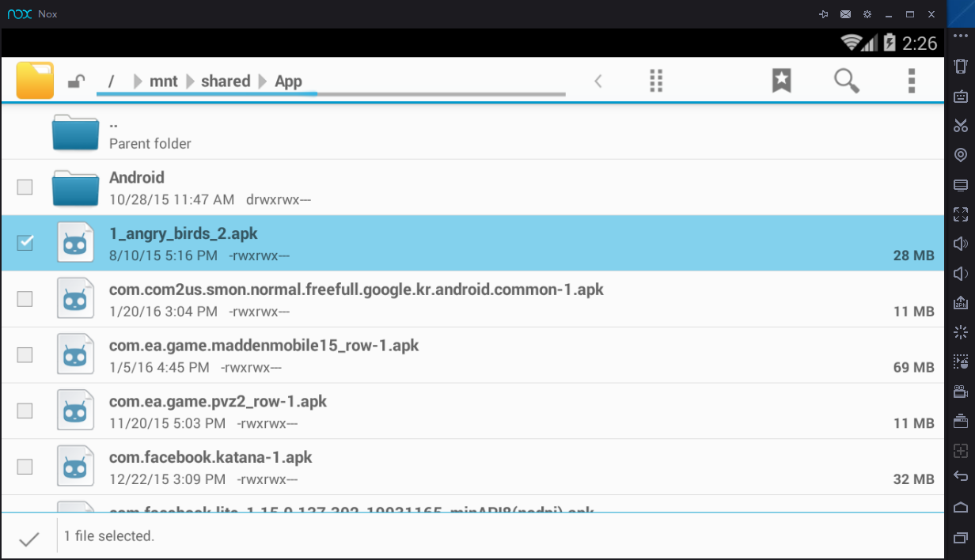Click the grid view icon in toolbar
975x560 pixels.
pos(655,80)
